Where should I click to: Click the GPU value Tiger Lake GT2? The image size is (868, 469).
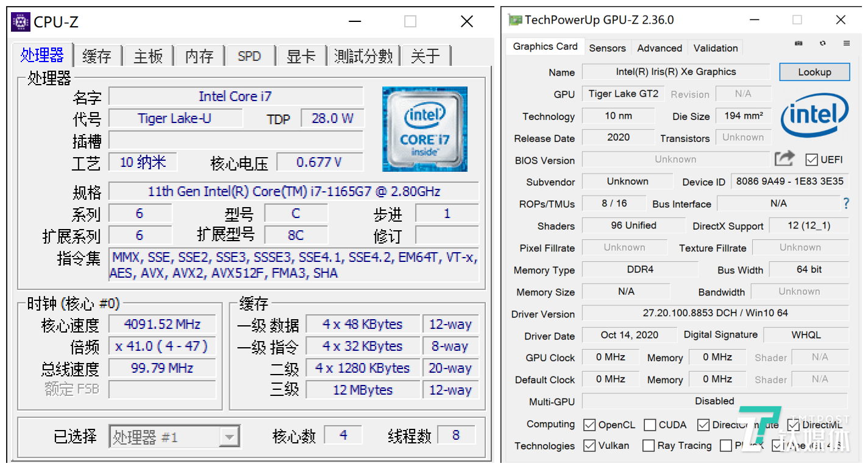624,94
